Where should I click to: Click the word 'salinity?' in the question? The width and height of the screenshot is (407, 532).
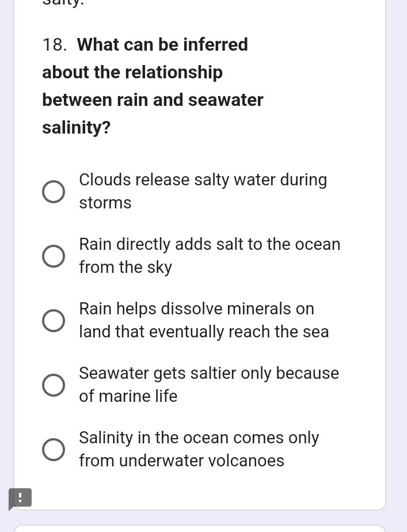click(77, 128)
